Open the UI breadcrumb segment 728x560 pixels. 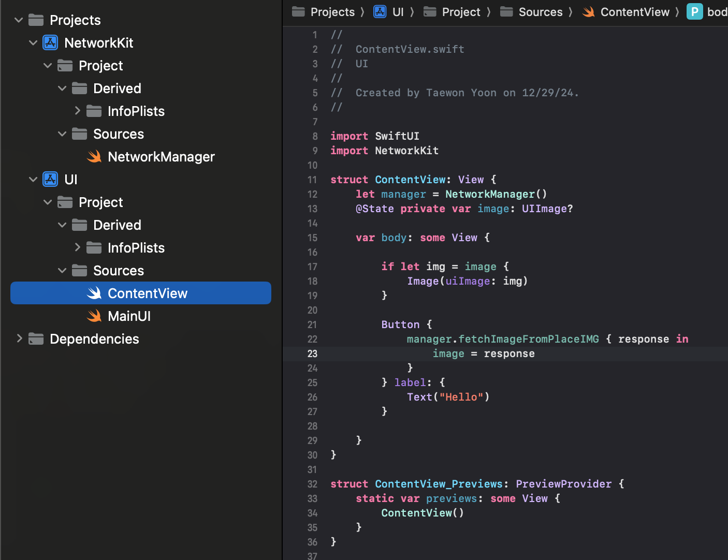(x=398, y=12)
